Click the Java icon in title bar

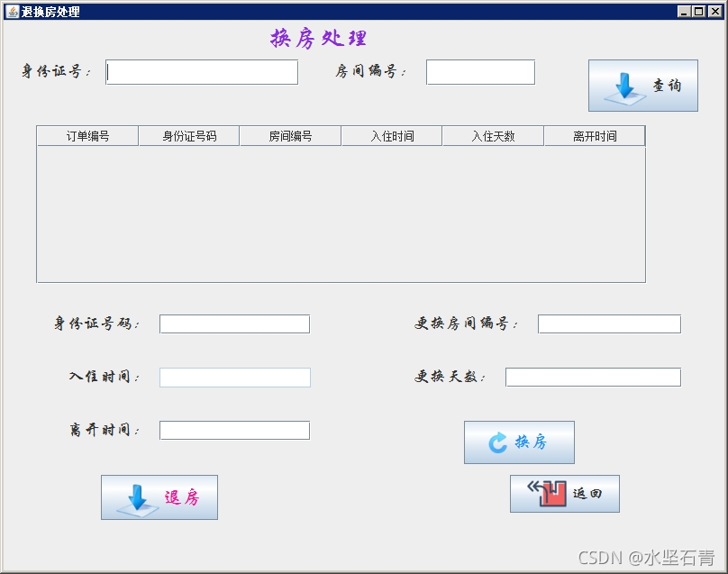[x=12, y=11]
